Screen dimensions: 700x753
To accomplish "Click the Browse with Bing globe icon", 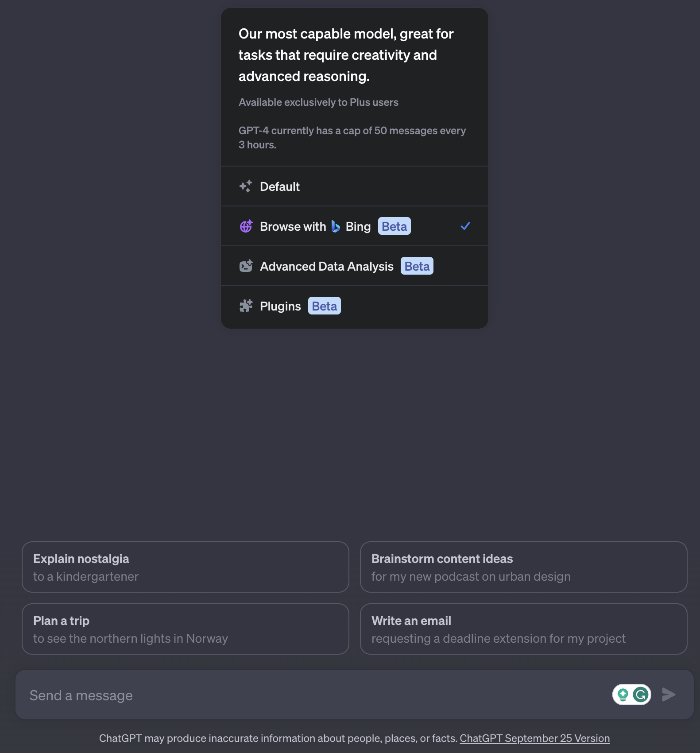I will click(x=246, y=226).
